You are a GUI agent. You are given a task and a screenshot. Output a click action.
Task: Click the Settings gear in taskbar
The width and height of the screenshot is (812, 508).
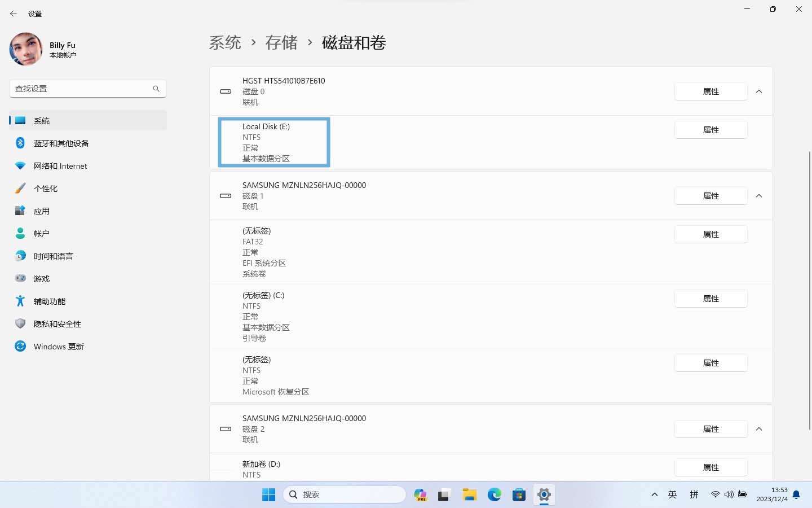click(544, 494)
